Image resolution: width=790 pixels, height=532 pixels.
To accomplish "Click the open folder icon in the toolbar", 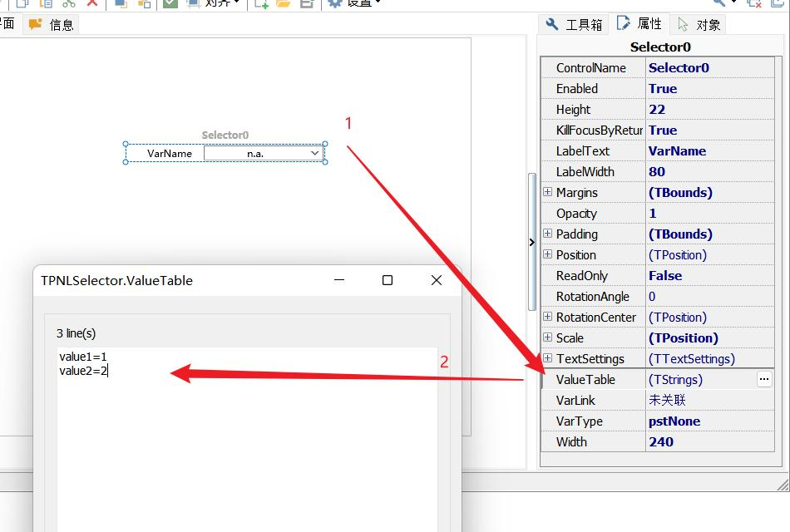I will 284,3.
